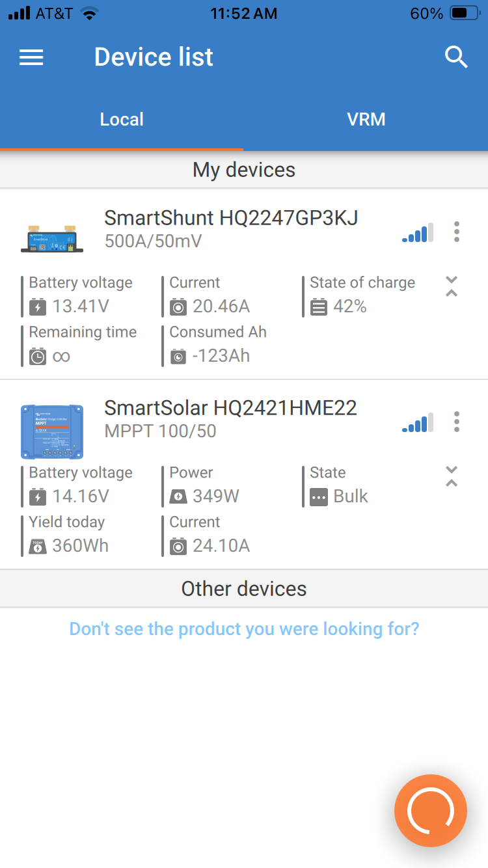Open SmartShunt HQ2247GP3KJ device
Viewport: 488px width, 868px height.
click(231, 218)
